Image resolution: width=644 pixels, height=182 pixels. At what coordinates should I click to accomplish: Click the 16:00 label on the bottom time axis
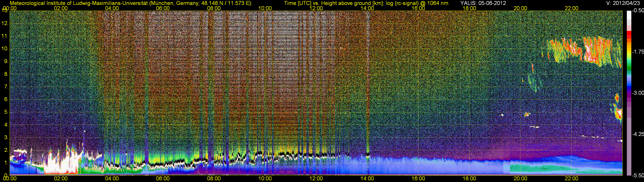coord(418,179)
